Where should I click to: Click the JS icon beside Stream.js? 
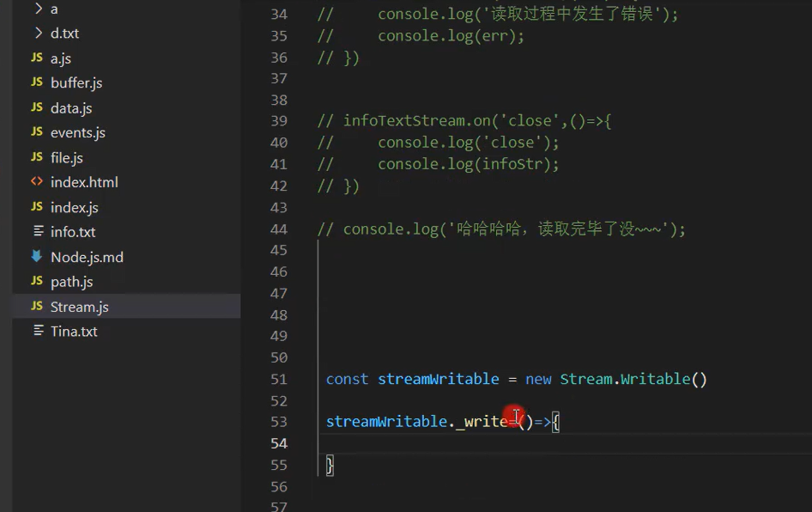(35, 306)
